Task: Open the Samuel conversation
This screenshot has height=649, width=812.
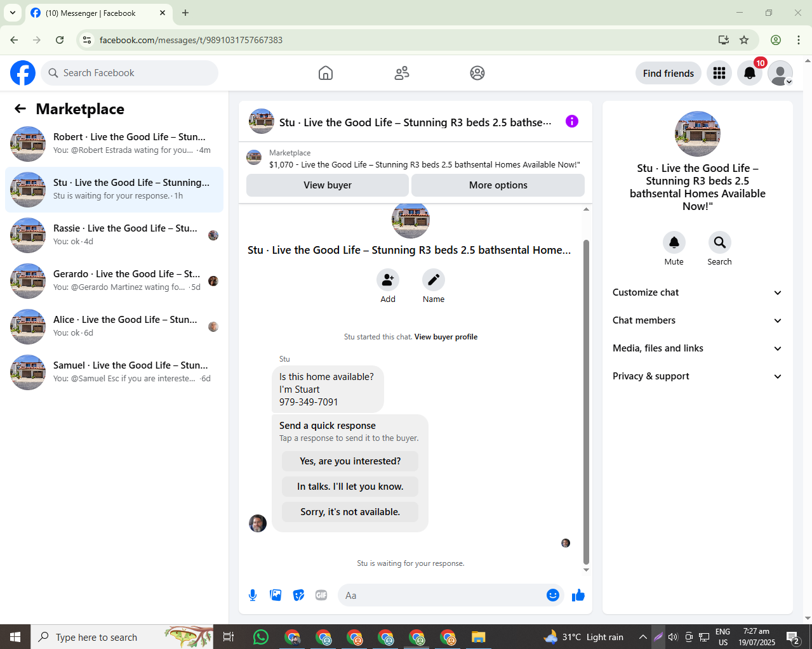Action: (x=114, y=372)
